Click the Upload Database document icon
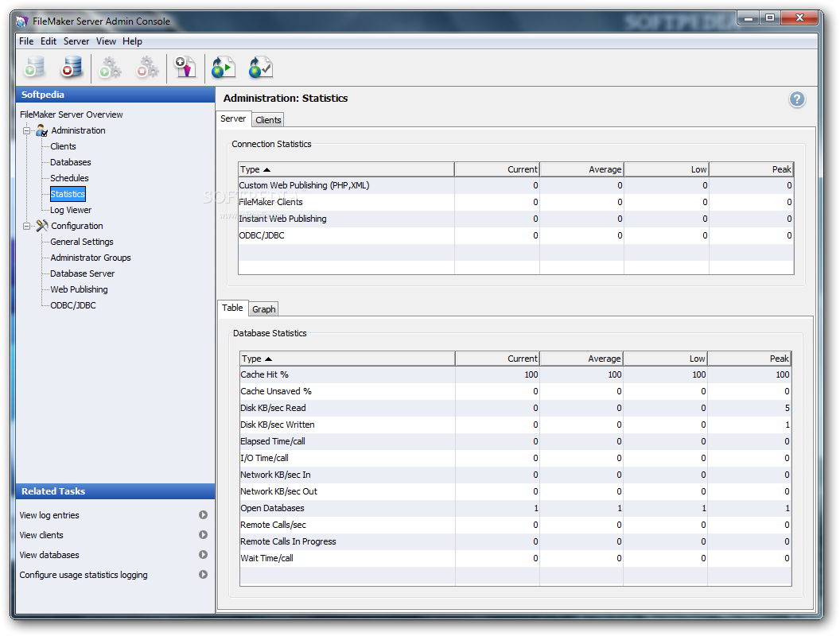The image size is (840, 636). [185, 68]
